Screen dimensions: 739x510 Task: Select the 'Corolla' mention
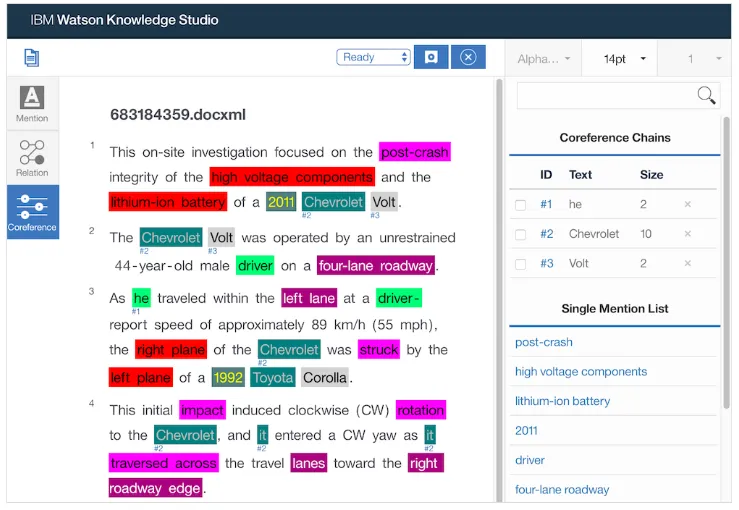tap(325, 378)
